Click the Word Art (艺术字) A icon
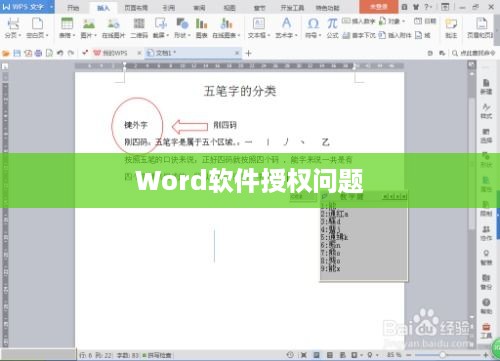This screenshot has height=361, width=500. (x=286, y=23)
